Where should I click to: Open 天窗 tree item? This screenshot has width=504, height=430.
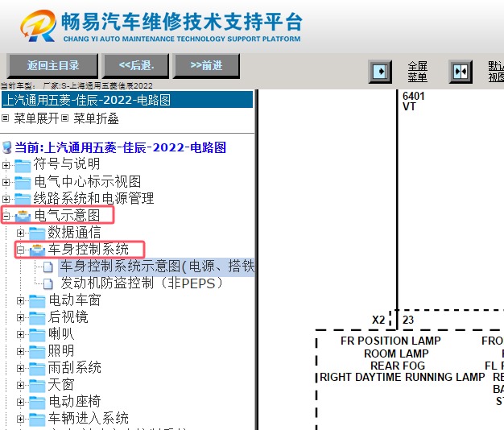click(61, 385)
